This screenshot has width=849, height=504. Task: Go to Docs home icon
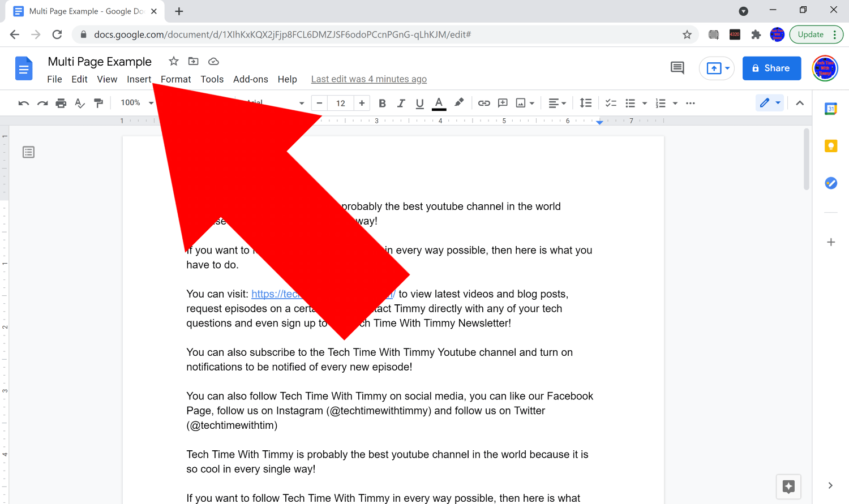[x=24, y=68]
